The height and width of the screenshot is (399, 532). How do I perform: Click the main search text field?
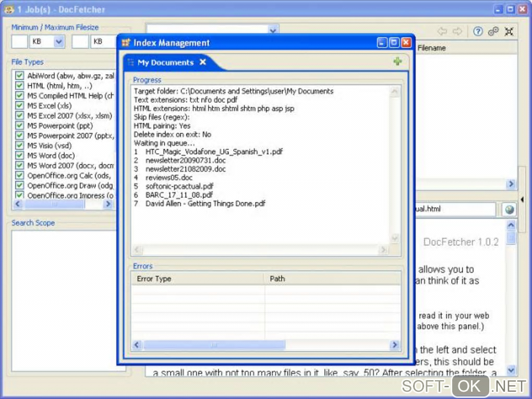click(208, 29)
